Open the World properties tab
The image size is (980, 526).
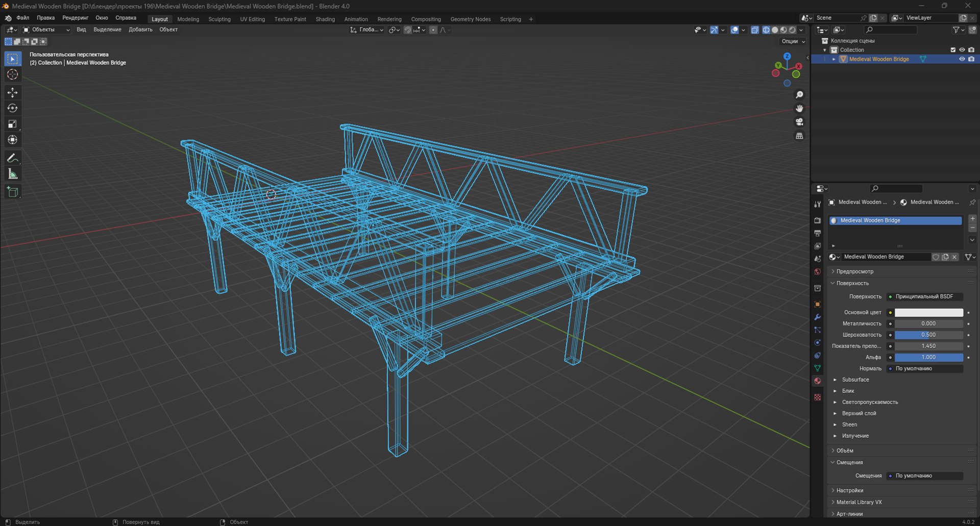pos(817,271)
